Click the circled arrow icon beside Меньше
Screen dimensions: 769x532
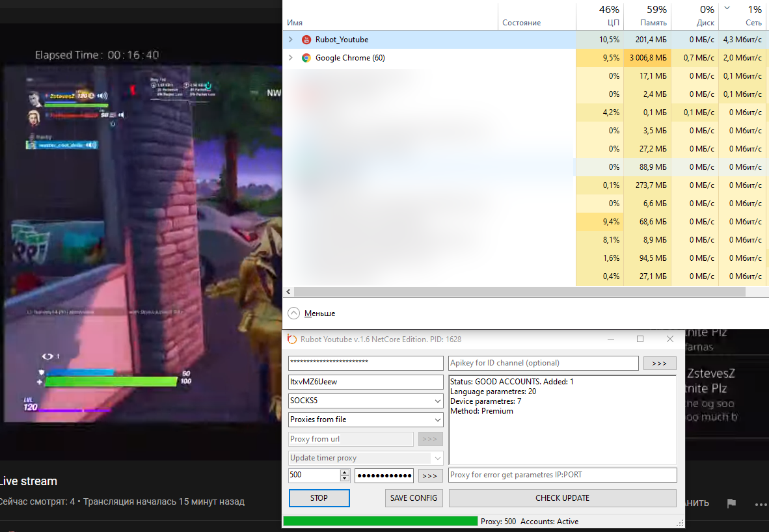pos(294,313)
